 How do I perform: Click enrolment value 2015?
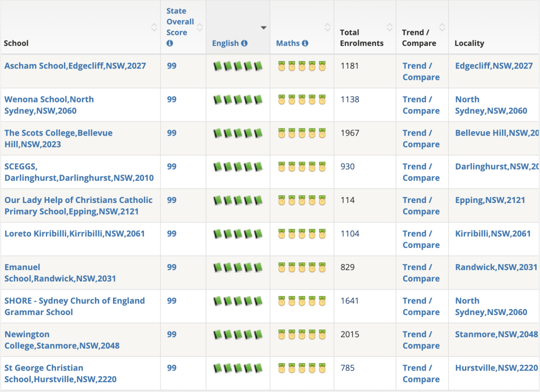(350, 334)
